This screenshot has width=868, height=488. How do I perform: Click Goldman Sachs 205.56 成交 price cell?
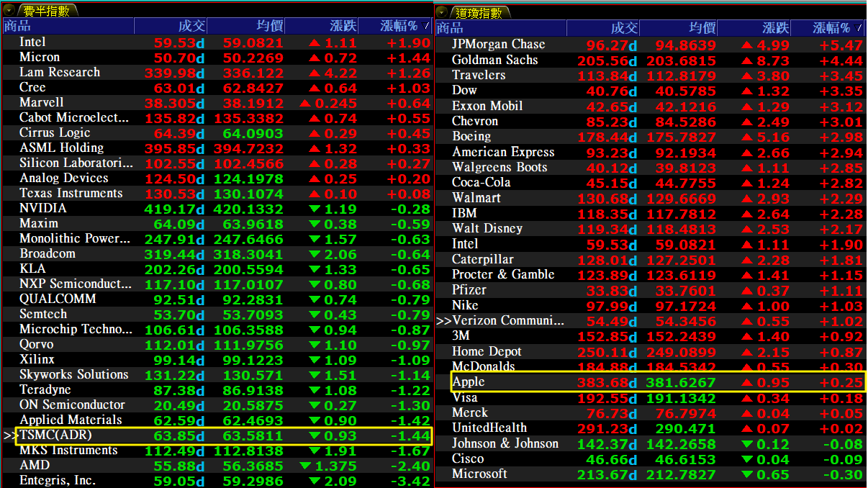pos(607,60)
